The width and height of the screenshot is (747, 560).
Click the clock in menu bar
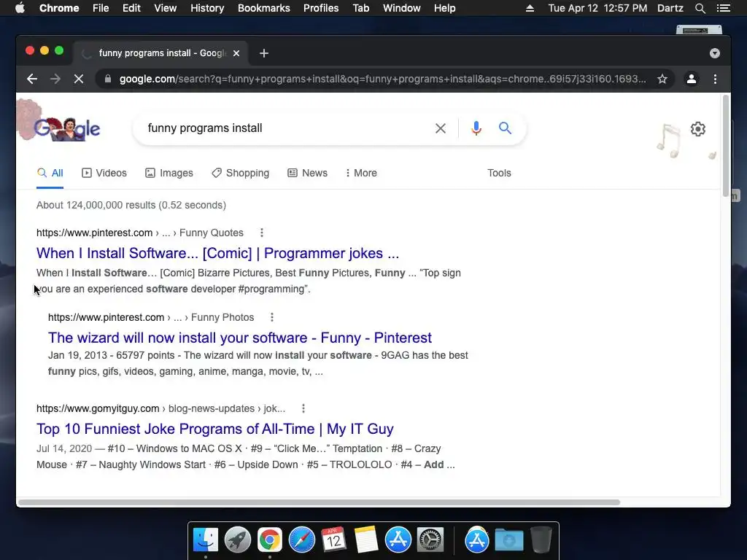(x=597, y=8)
